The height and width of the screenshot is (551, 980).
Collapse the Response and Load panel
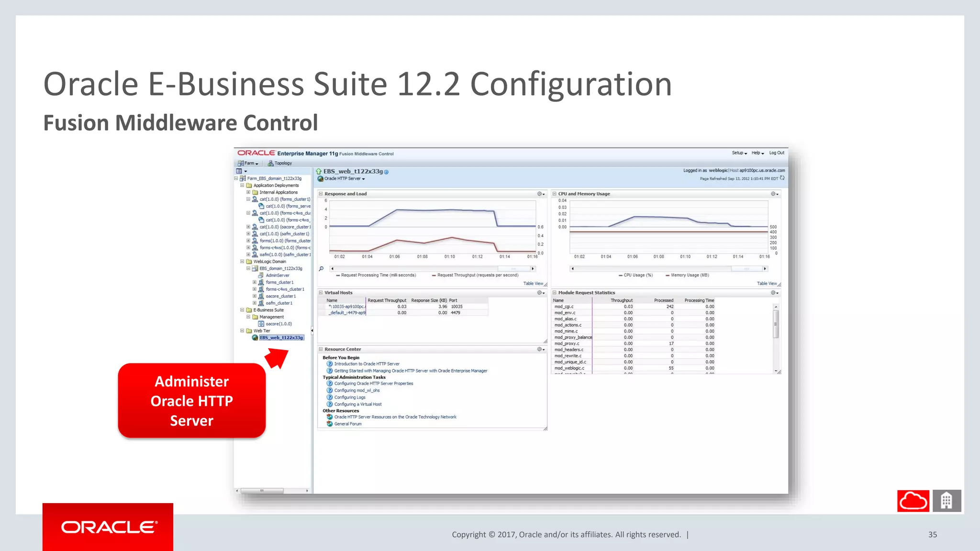pos(321,194)
